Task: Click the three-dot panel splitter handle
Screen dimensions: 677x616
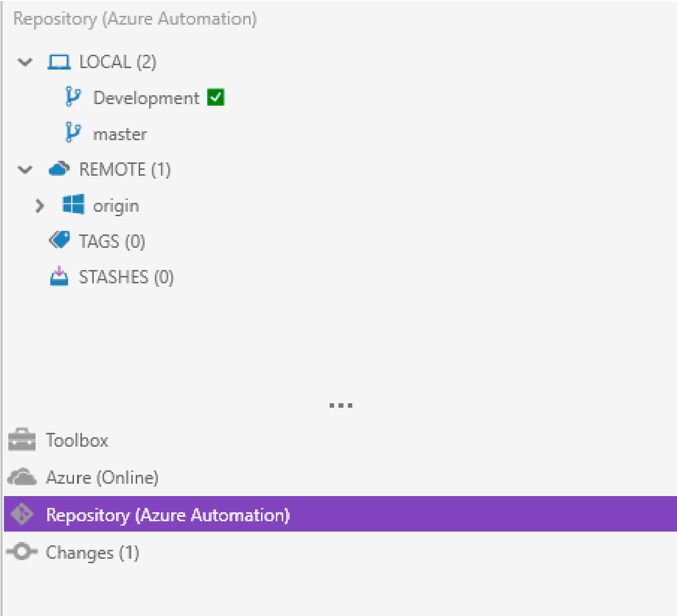Action: point(340,405)
